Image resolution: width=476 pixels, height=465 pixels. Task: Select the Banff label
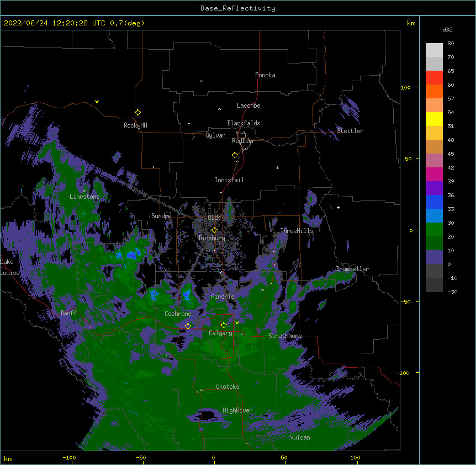(x=68, y=313)
